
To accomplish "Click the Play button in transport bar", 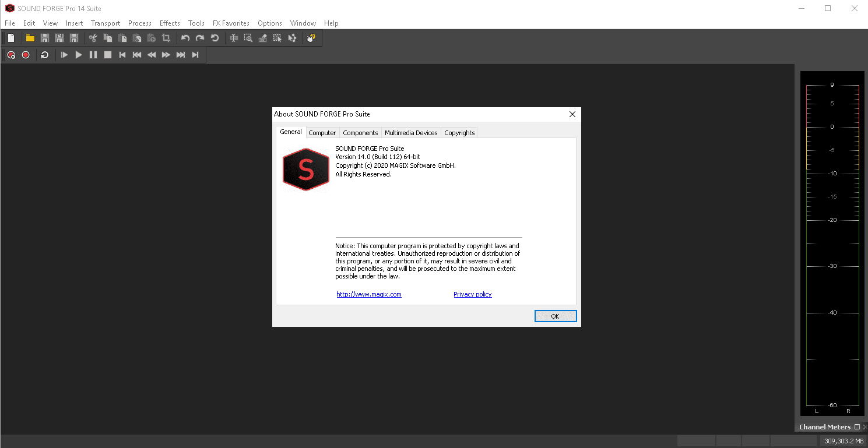I will click(79, 55).
